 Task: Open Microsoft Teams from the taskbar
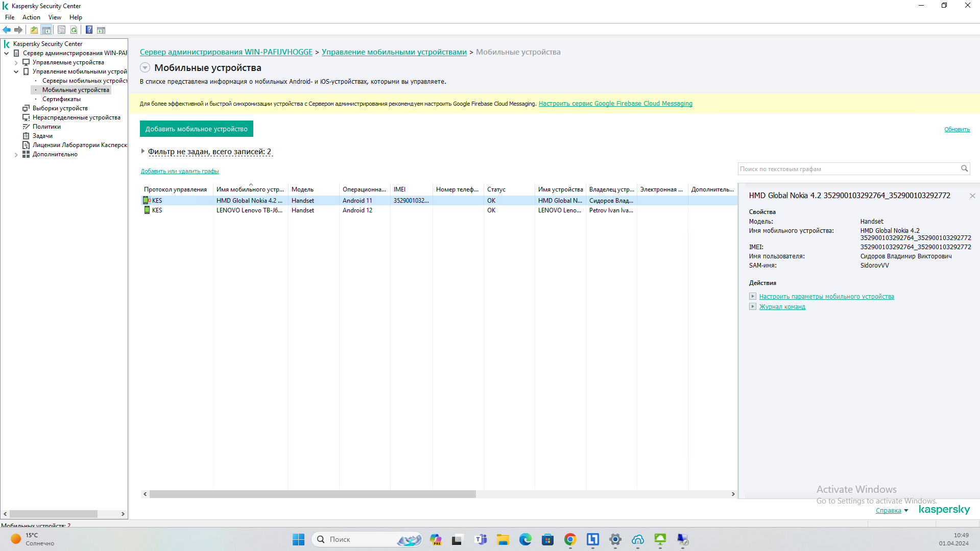480,540
